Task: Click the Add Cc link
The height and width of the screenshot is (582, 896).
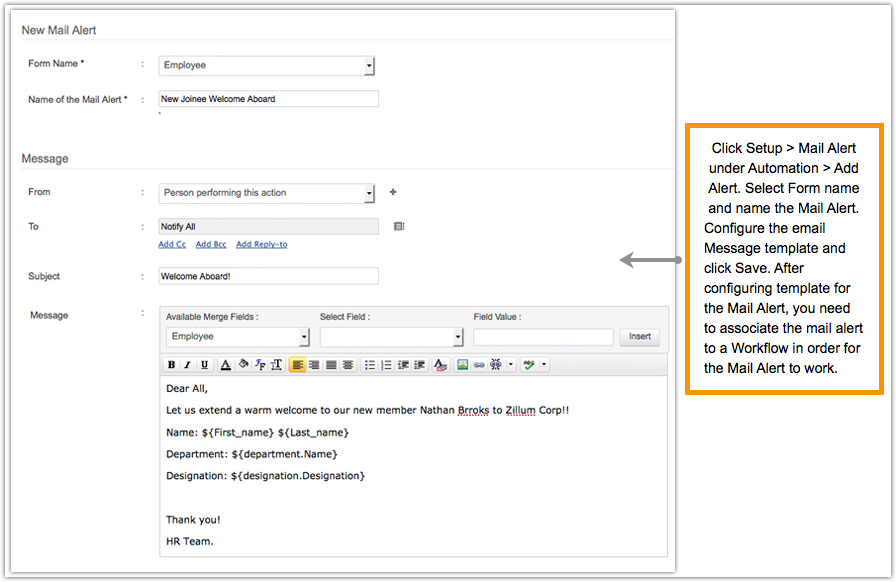Action: click(x=172, y=244)
